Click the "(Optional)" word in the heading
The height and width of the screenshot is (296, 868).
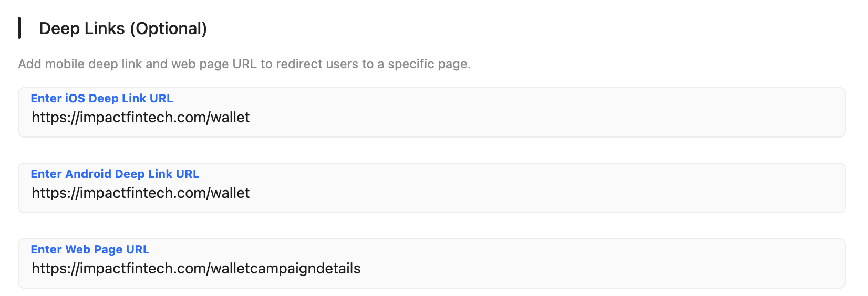click(169, 28)
